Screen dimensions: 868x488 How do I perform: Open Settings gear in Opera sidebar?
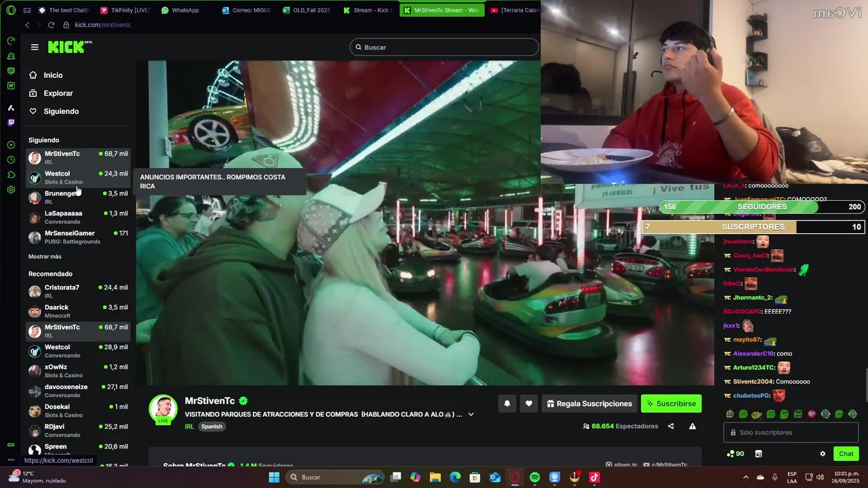point(11,190)
